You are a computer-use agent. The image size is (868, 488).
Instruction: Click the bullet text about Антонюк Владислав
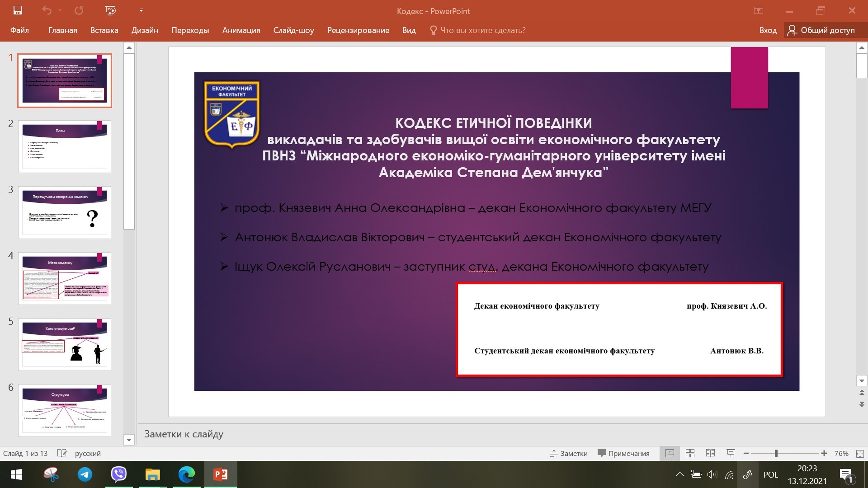point(478,237)
